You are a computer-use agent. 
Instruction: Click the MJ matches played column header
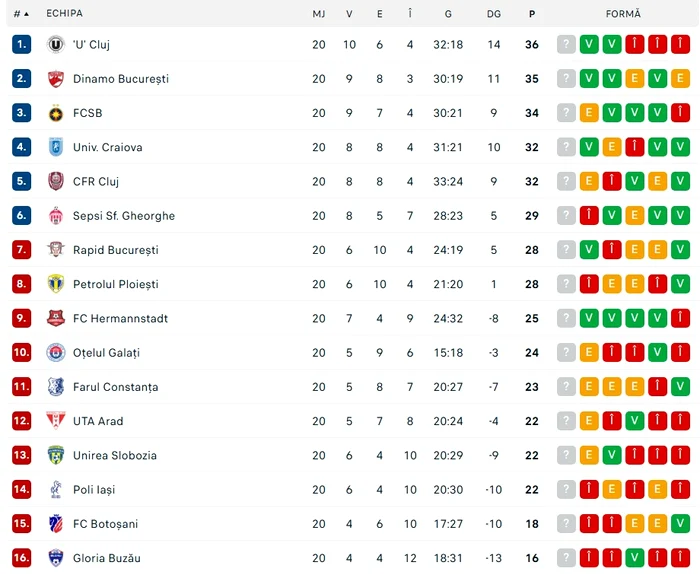(319, 14)
